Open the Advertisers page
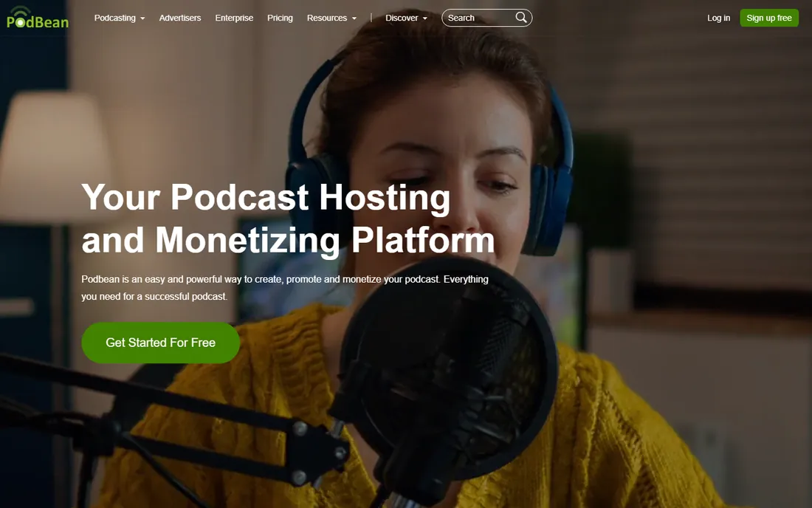This screenshot has width=812, height=508. 179,18
